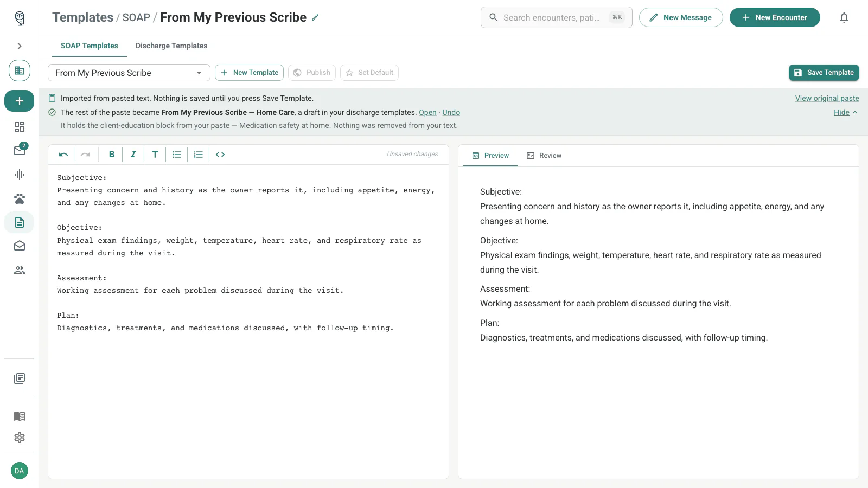Click the Undo link in the import notice
This screenshot has width=868, height=488.
coord(451,112)
